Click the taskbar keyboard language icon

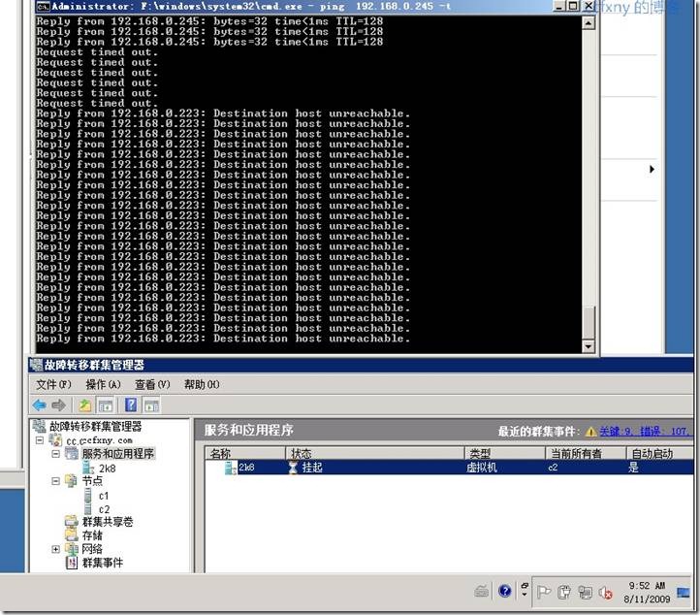[481, 592]
